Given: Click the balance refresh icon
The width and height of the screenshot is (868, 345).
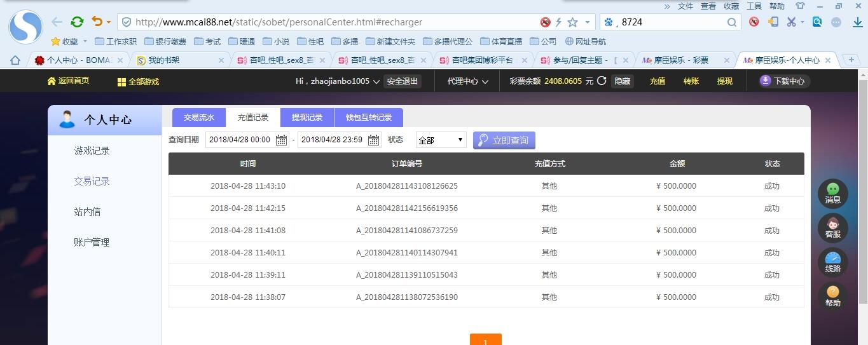Looking at the screenshot, I should point(602,81).
